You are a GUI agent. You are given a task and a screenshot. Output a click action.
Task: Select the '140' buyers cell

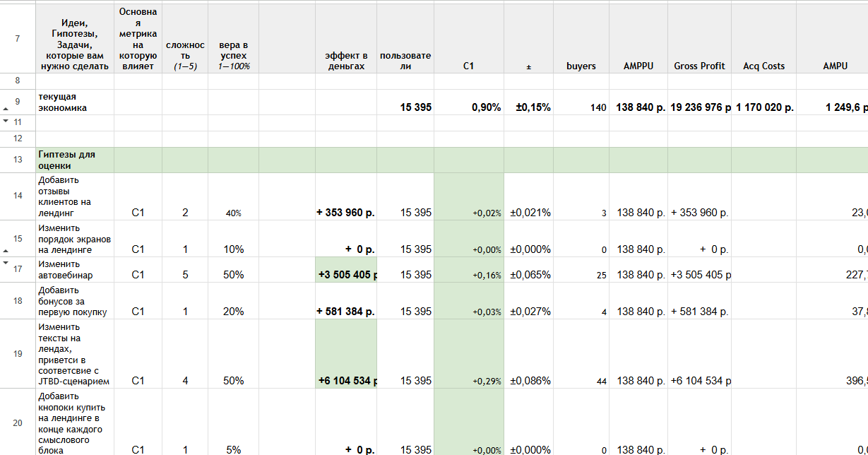pyautogui.click(x=581, y=102)
